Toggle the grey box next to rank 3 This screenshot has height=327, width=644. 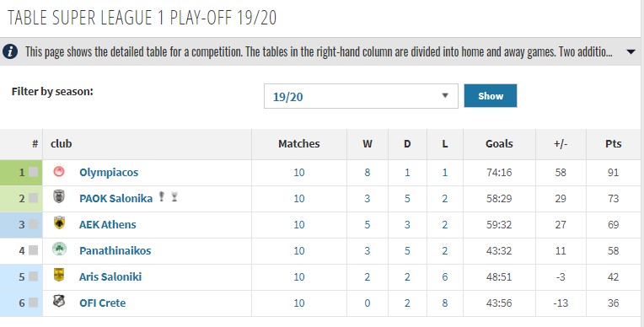point(33,224)
